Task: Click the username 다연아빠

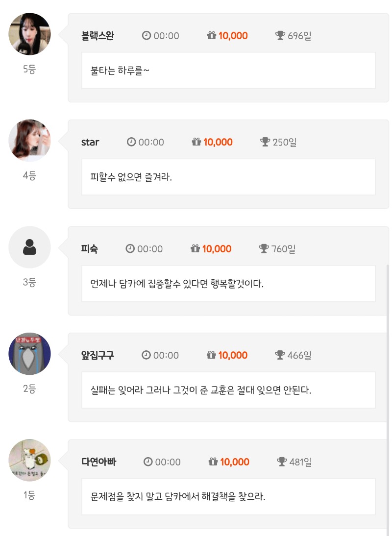Action: pyautogui.click(x=98, y=462)
